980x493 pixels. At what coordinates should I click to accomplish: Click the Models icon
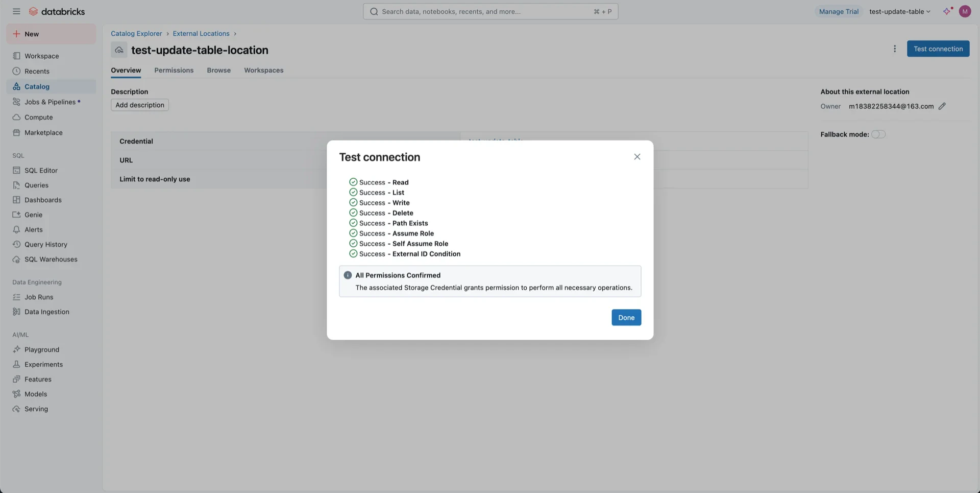(x=16, y=394)
